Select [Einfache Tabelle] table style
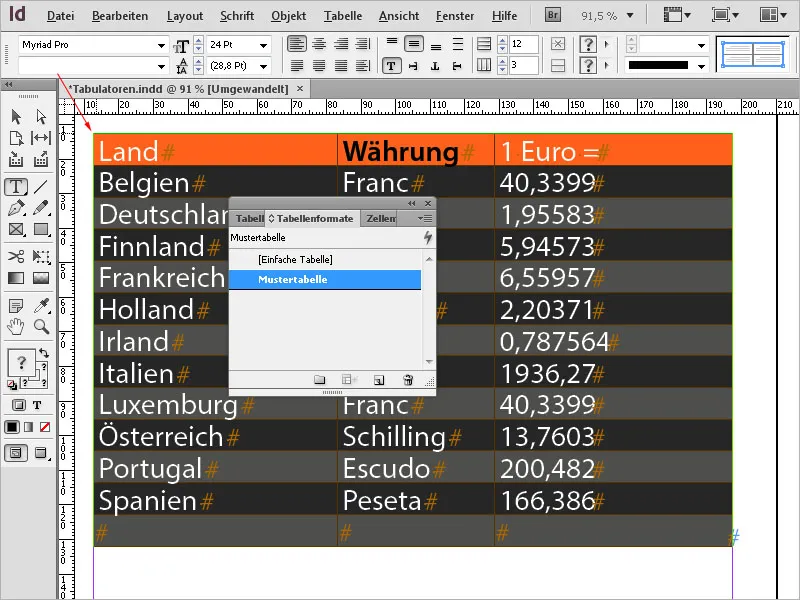800x600 pixels. coord(324,259)
